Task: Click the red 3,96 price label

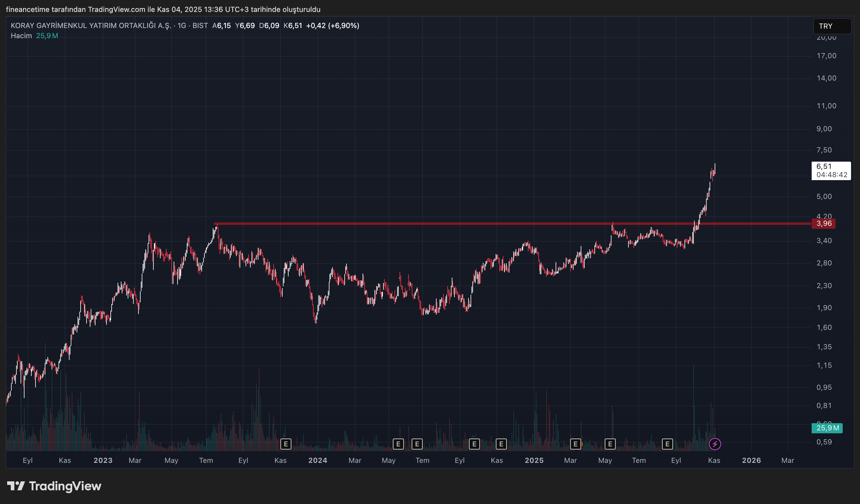Action: (824, 224)
